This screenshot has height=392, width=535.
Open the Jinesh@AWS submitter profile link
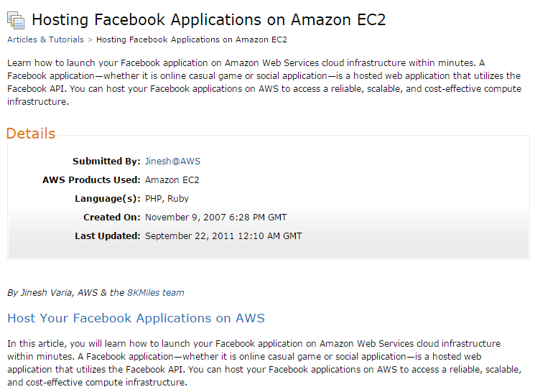tap(172, 162)
